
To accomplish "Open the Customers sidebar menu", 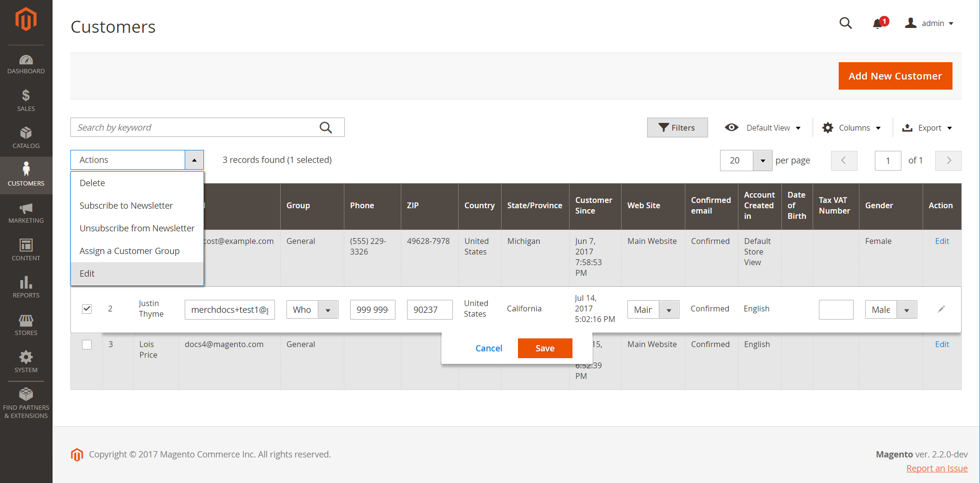I will [x=26, y=175].
